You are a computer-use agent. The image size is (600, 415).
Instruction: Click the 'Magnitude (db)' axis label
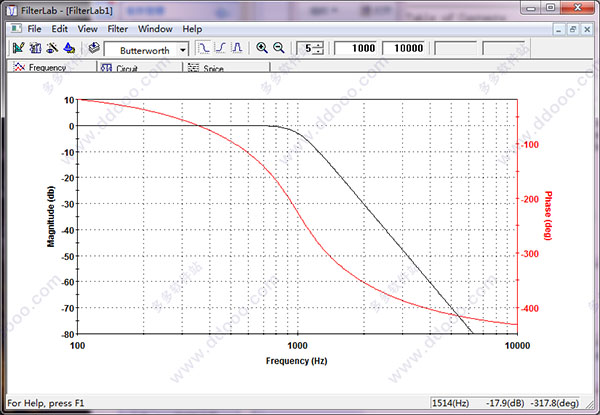[51, 216]
